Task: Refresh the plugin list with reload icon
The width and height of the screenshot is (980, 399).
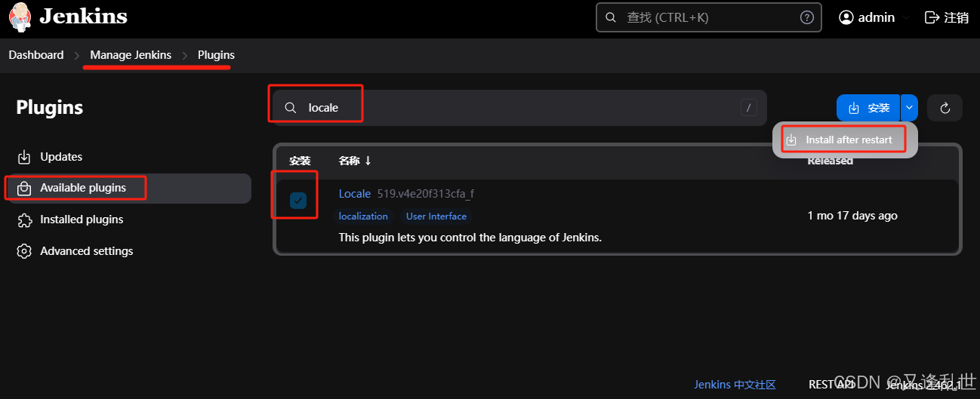Action: [x=945, y=108]
